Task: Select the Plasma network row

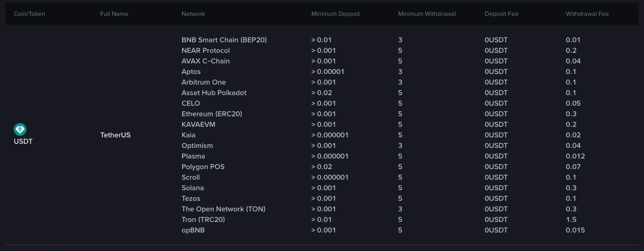Action: (x=193, y=156)
